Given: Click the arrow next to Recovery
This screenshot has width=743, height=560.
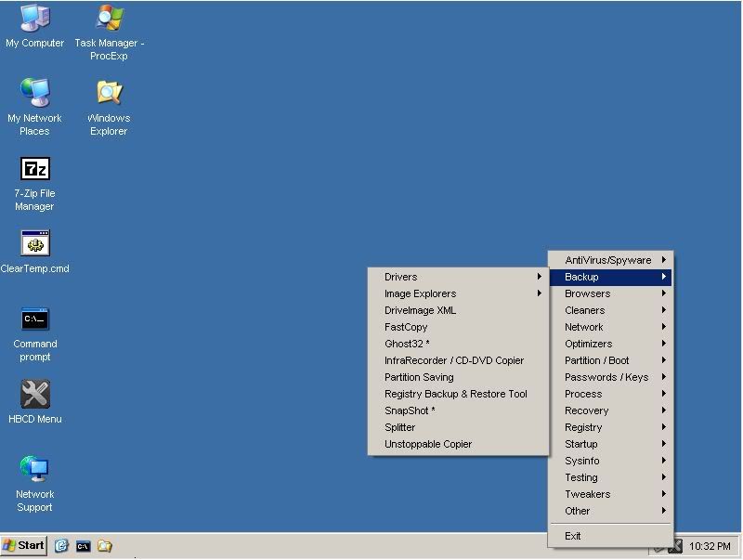Looking at the screenshot, I should tap(664, 410).
